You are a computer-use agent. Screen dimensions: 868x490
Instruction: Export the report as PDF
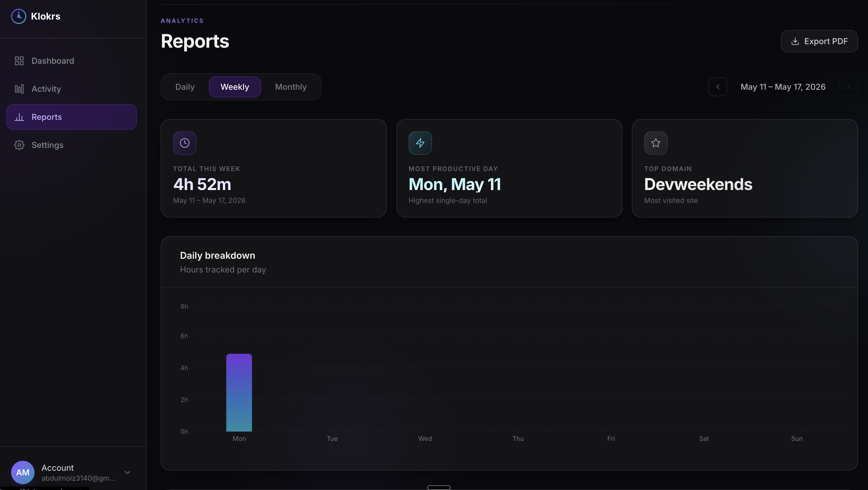819,41
